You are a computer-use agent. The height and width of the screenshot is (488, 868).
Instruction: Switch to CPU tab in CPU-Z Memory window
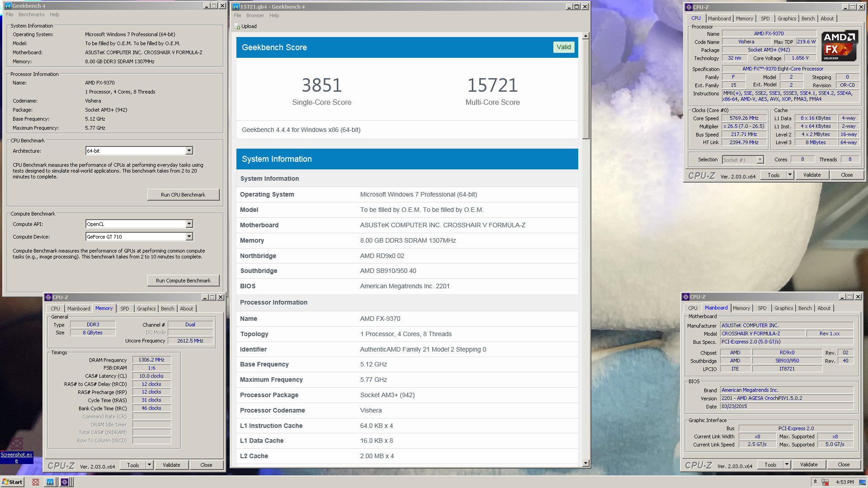point(55,309)
